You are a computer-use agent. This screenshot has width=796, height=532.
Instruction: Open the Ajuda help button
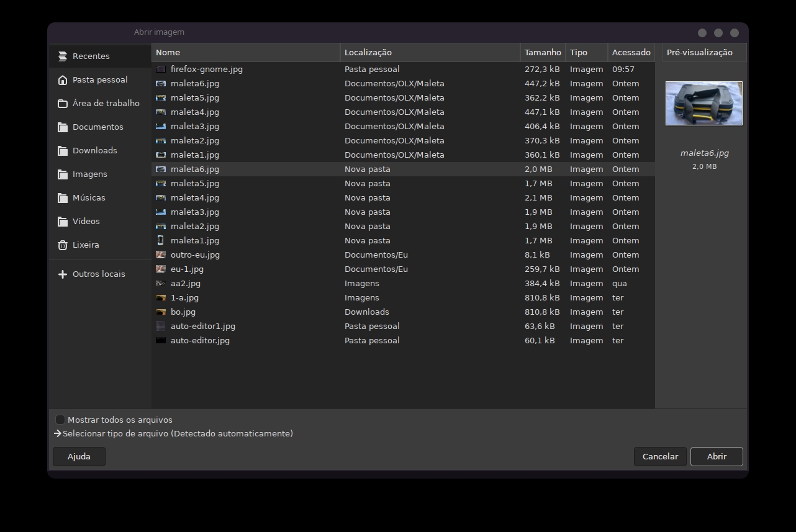[x=79, y=457]
